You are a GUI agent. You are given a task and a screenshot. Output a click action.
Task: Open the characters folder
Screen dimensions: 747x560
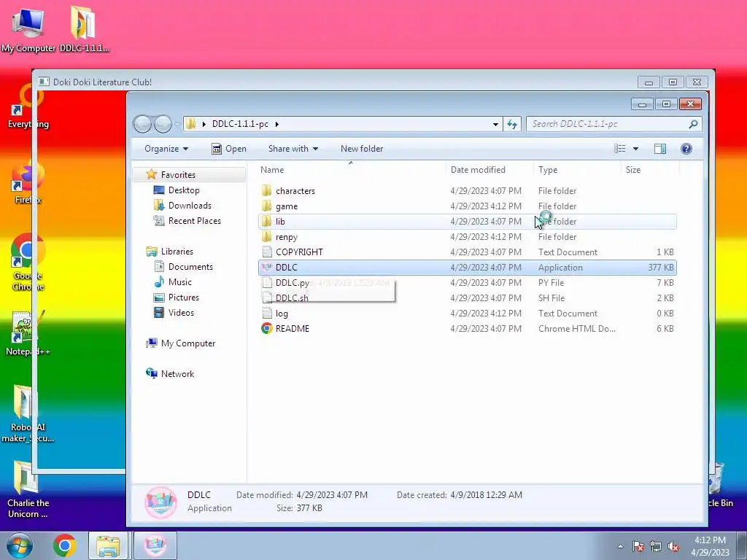(295, 191)
